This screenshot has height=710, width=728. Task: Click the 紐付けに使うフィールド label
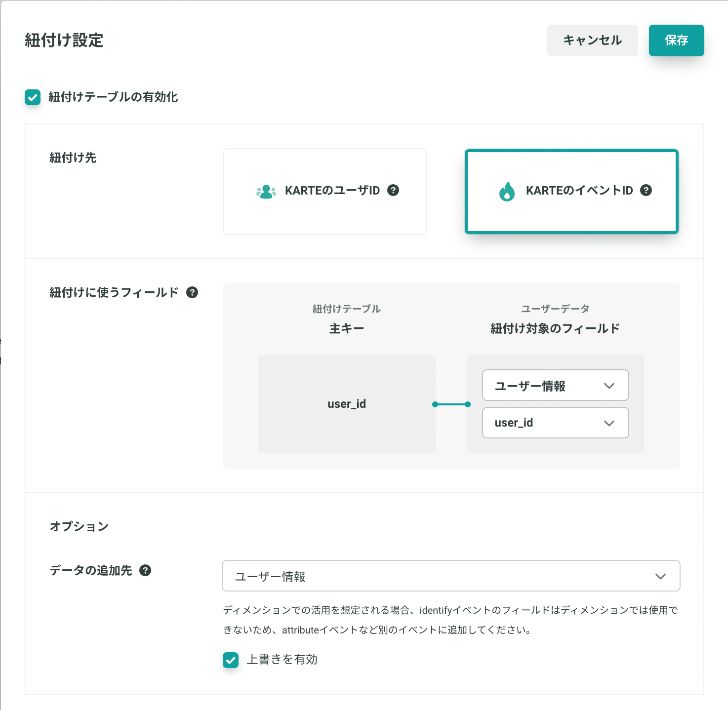114,292
